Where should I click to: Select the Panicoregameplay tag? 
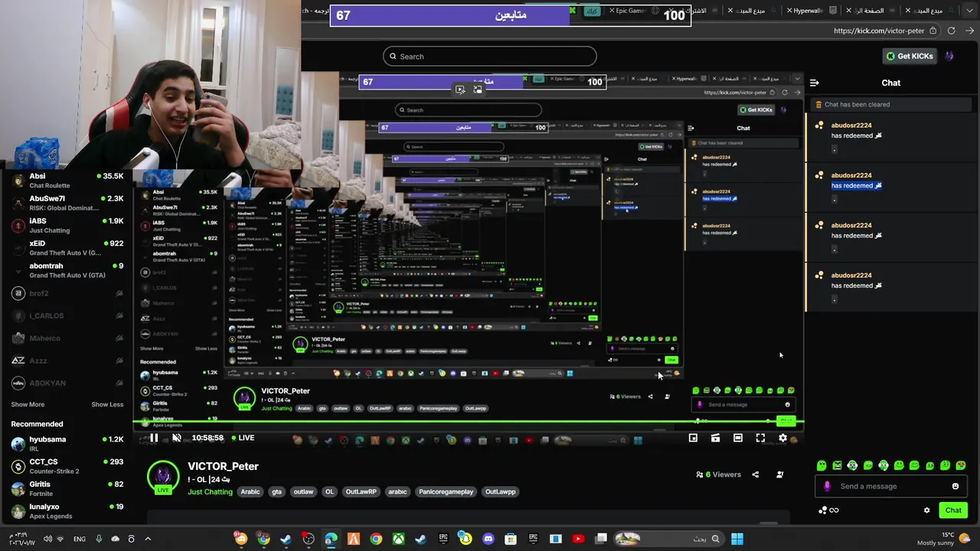tap(446, 492)
